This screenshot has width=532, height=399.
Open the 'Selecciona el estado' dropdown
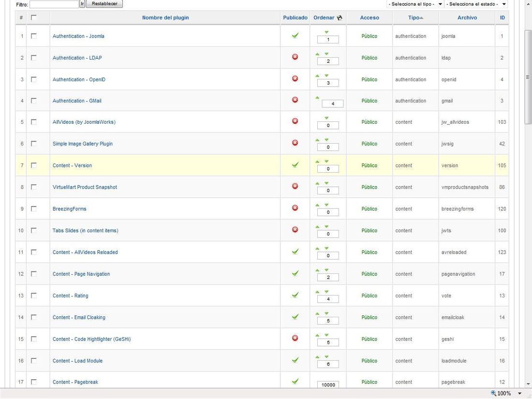476,4
